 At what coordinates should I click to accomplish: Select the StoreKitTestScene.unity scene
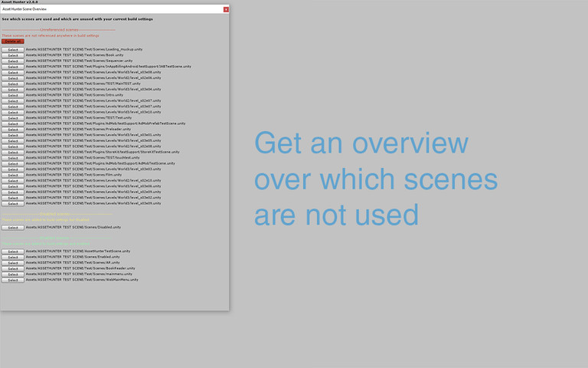click(x=13, y=152)
